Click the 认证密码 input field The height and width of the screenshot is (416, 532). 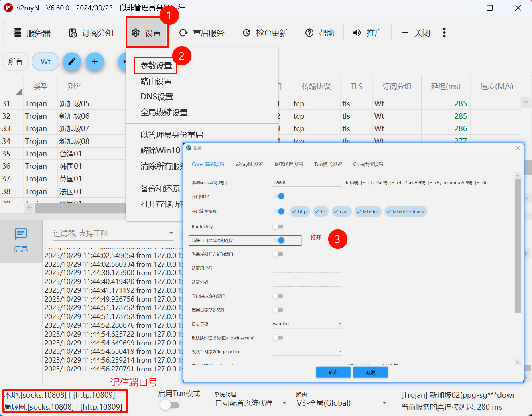click(x=307, y=282)
